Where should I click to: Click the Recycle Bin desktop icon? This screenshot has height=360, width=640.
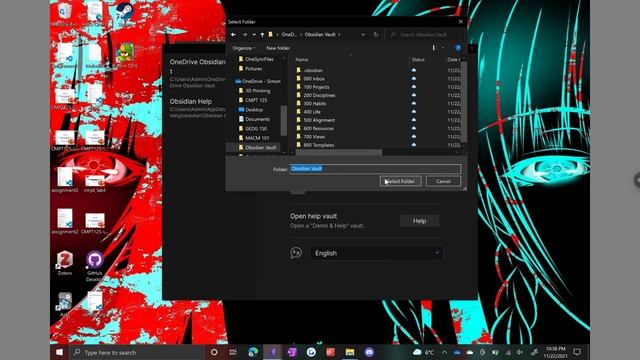pos(64,14)
